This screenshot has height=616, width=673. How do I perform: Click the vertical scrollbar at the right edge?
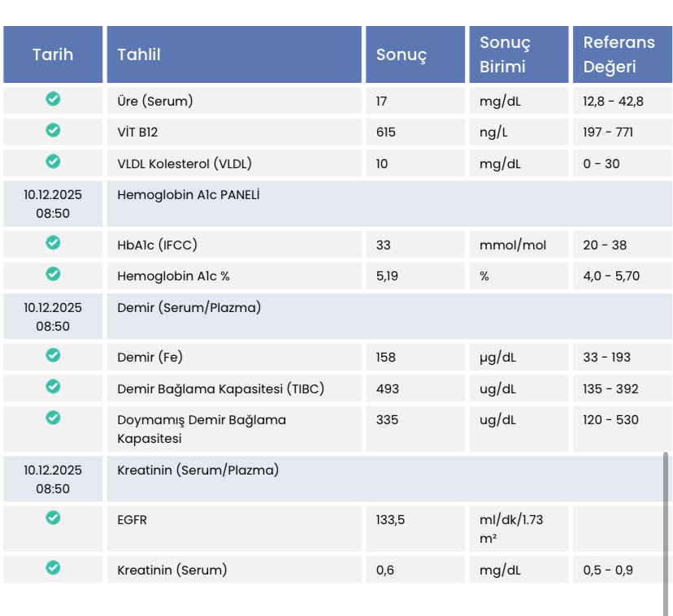click(x=666, y=534)
